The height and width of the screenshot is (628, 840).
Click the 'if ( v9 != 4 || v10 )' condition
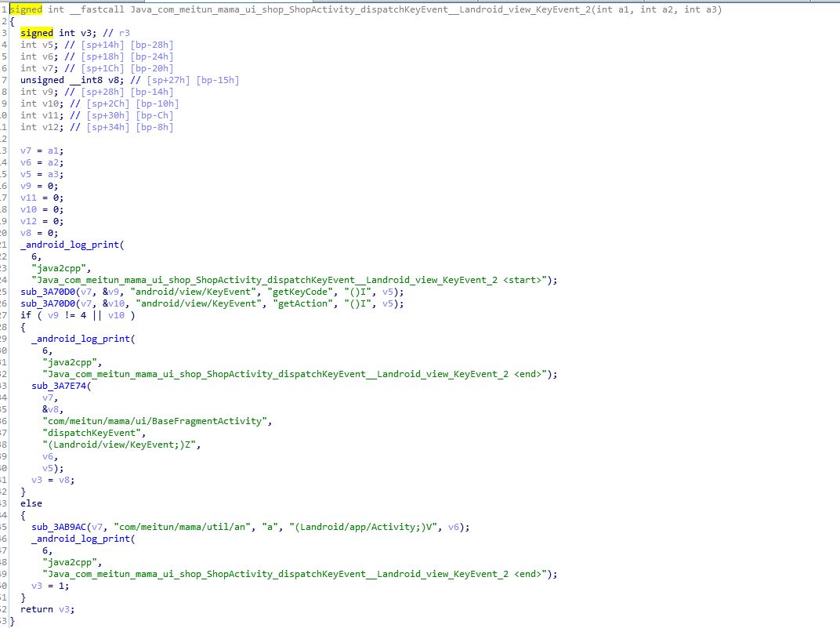(x=78, y=315)
